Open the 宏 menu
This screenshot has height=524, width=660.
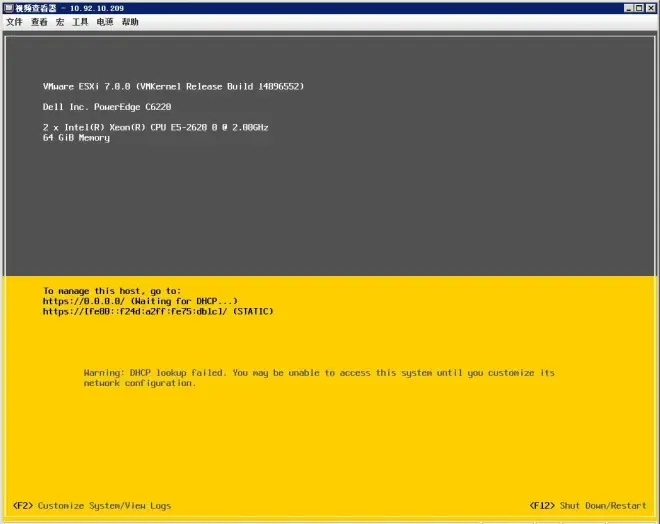point(60,22)
